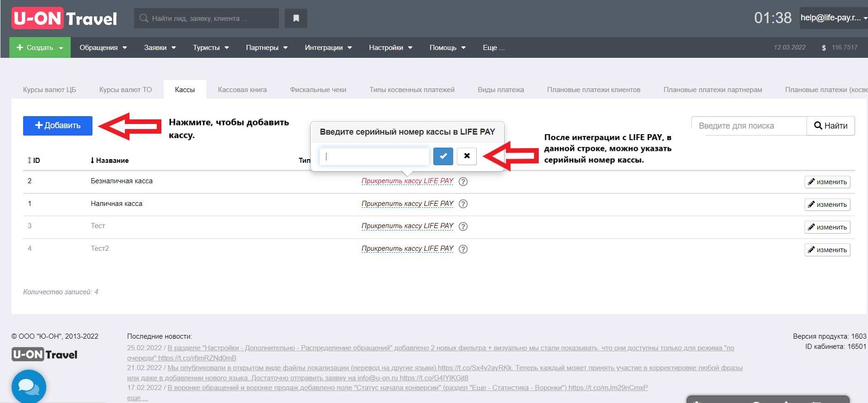Click the Наличная касса name cell
The width and height of the screenshot is (868, 403).
click(x=117, y=204)
